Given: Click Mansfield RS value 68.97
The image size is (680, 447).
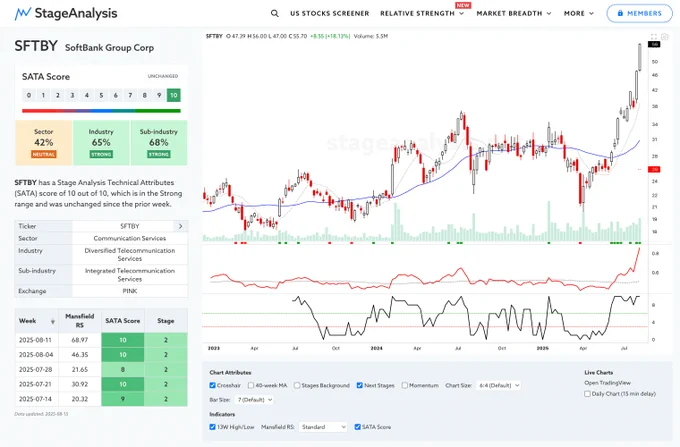Looking at the screenshot, I should click(x=80, y=340).
